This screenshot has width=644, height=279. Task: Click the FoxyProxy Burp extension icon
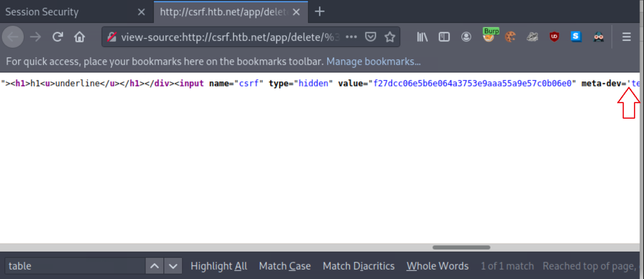(489, 36)
